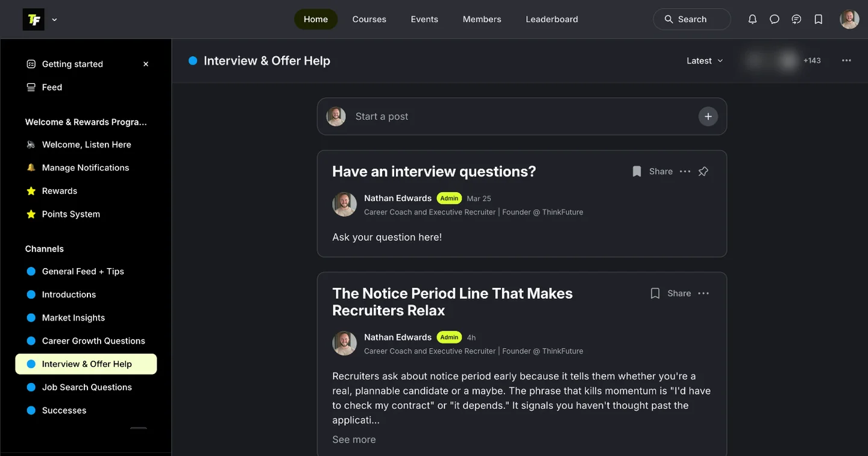This screenshot has height=456, width=868.
Task: Switch to the Home tab
Action: 316,19
